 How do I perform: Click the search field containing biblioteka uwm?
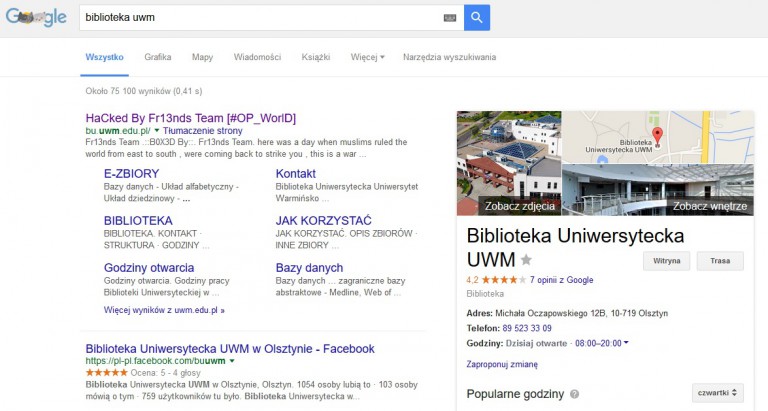point(260,18)
